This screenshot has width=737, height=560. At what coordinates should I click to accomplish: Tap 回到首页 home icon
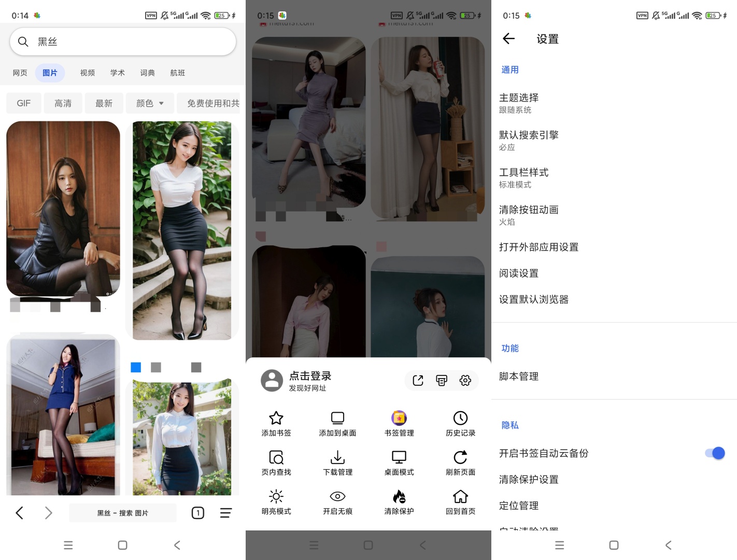point(460,497)
